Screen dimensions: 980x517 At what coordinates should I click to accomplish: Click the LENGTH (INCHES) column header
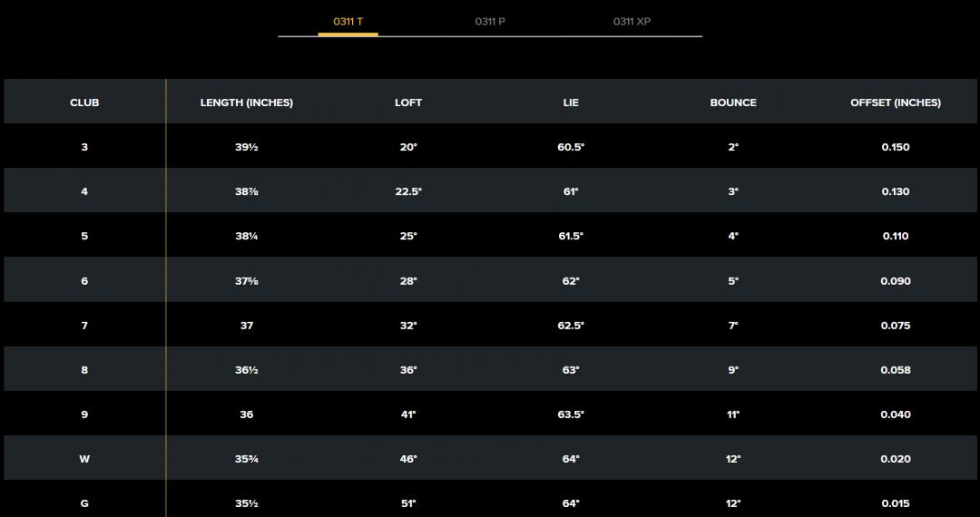[x=247, y=102]
